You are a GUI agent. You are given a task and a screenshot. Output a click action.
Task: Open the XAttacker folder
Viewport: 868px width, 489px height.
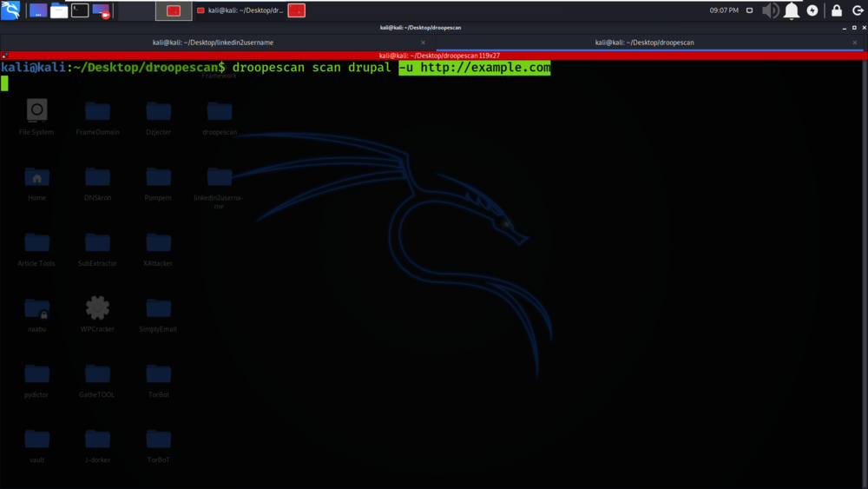pyautogui.click(x=158, y=248)
